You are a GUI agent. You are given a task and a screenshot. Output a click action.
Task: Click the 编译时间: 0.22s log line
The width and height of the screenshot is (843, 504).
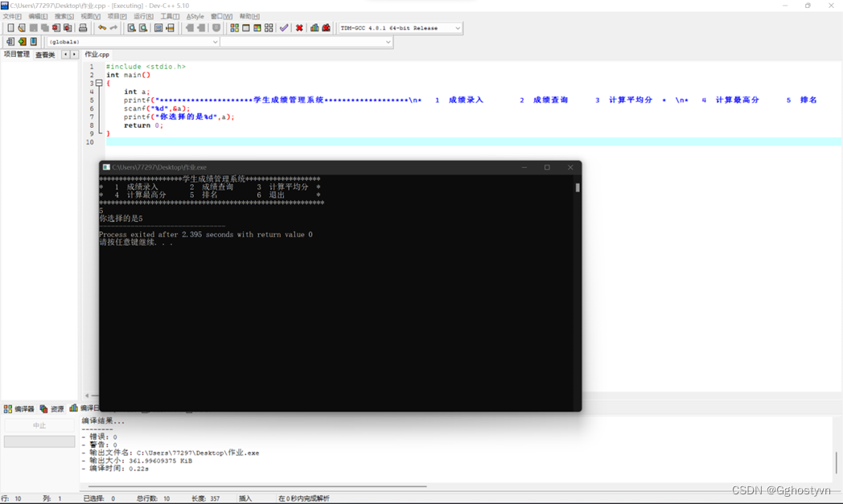coord(116,469)
